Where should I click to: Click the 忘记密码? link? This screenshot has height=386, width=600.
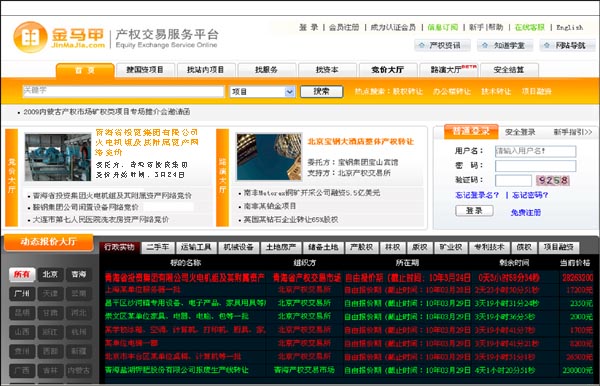[x=530, y=195]
